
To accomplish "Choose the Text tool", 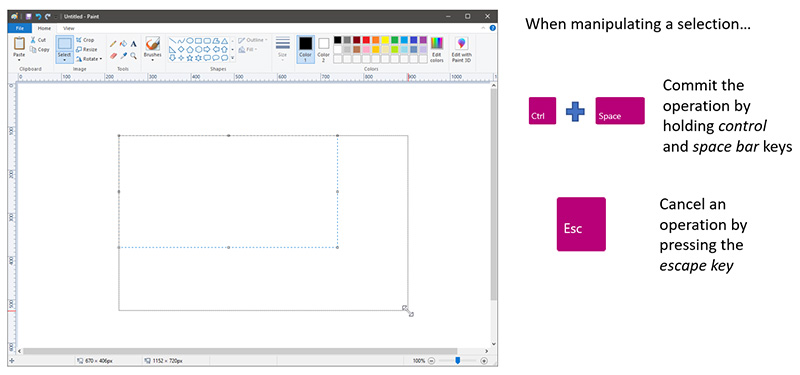I will [x=133, y=44].
